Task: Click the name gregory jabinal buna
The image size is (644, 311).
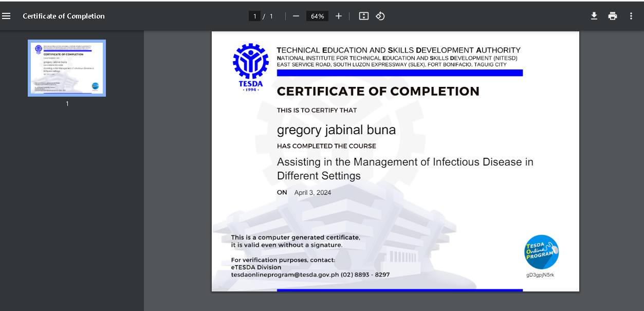Action: pos(336,130)
